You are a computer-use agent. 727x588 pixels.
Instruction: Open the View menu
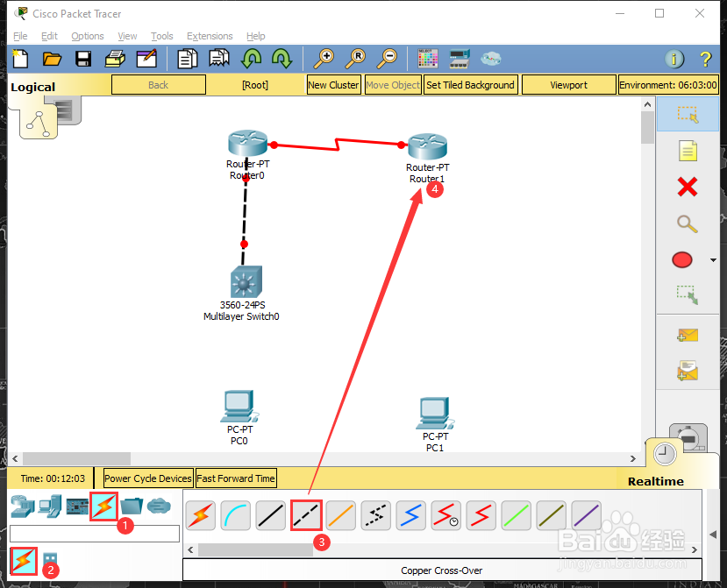coord(127,36)
